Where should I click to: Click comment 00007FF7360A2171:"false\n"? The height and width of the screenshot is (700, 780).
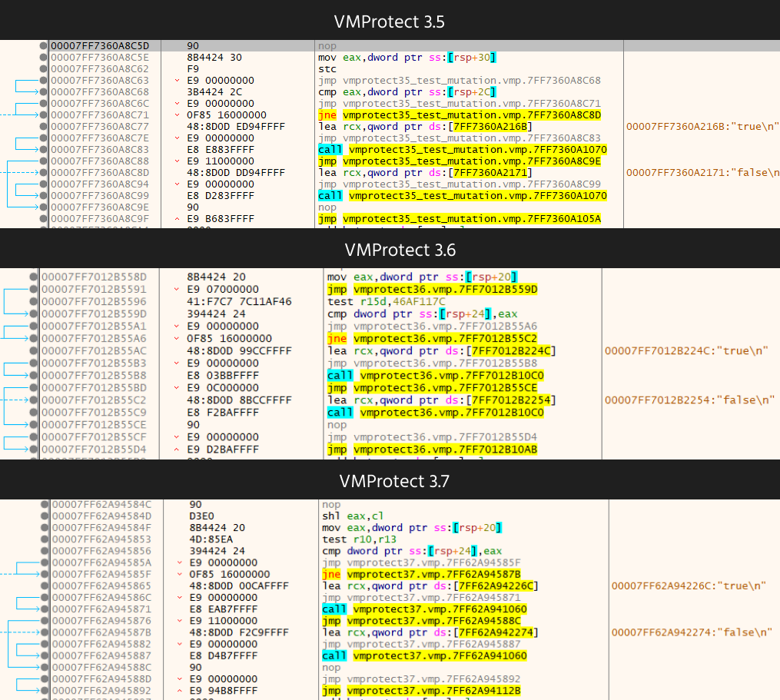(x=703, y=173)
